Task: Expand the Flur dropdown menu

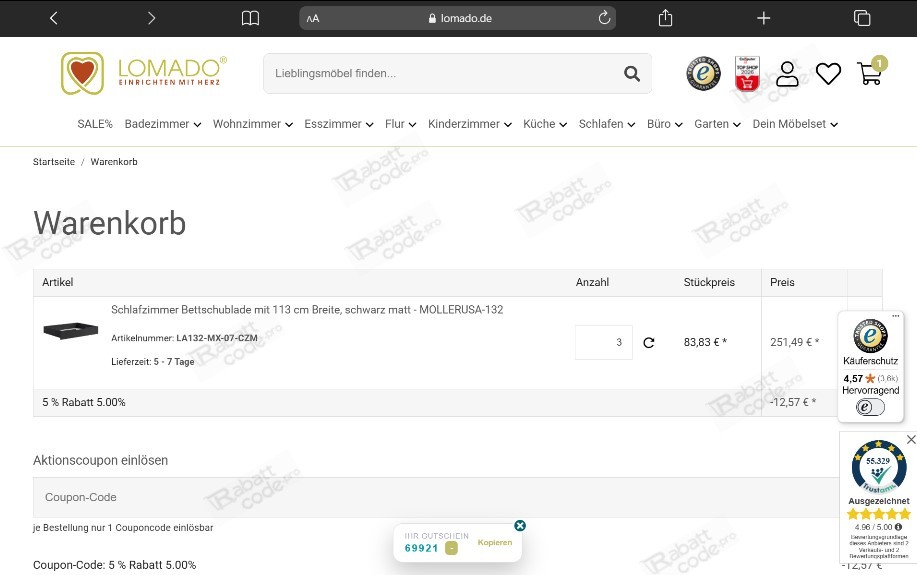Action: point(401,124)
